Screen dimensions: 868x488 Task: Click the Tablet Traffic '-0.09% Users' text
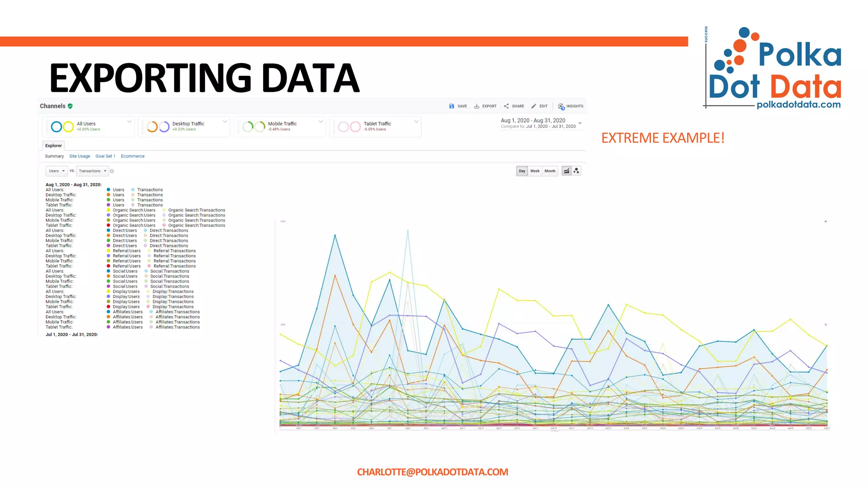coord(375,130)
